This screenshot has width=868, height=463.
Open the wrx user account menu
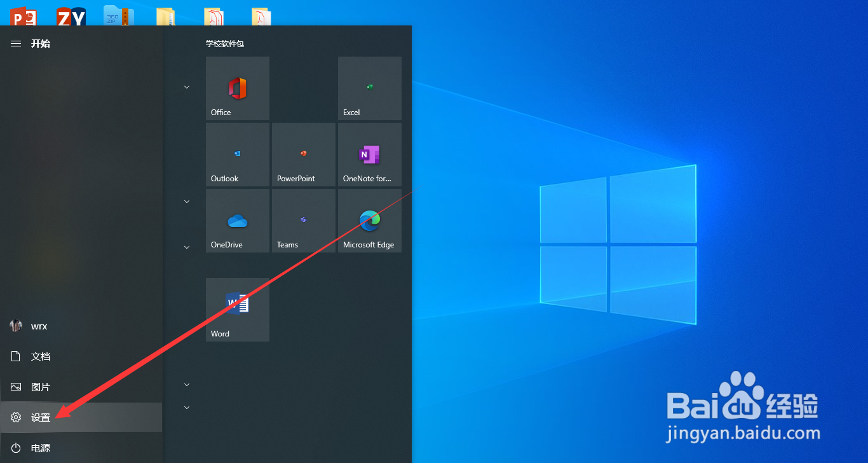point(81,326)
